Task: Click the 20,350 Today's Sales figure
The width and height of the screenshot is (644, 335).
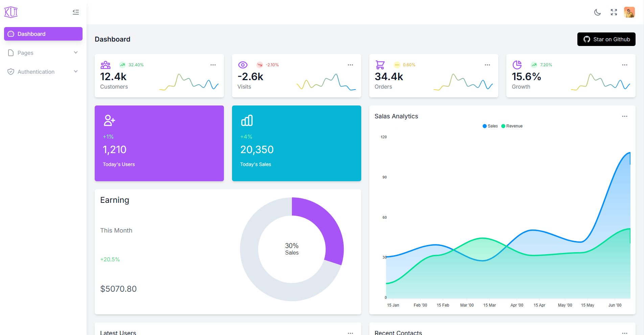Action: point(257,149)
